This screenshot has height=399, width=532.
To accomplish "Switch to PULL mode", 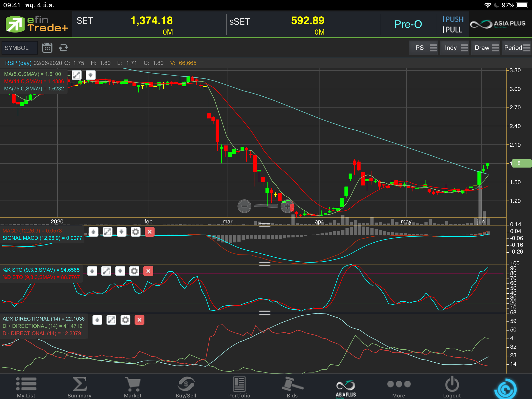I will [x=452, y=30].
